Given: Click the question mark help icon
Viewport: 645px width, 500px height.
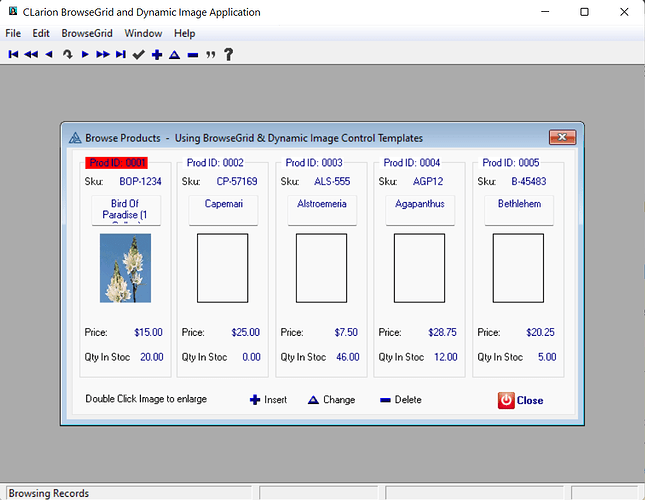Looking at the screenshot, I should (x=228, y=55).
